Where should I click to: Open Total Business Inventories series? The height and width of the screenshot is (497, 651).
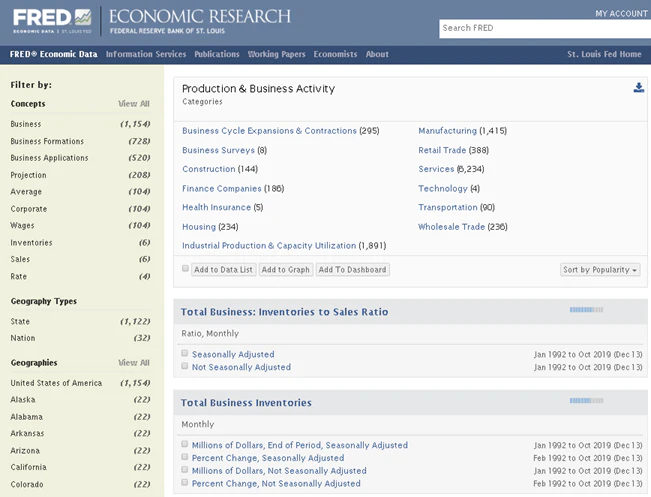coord(246,403)
